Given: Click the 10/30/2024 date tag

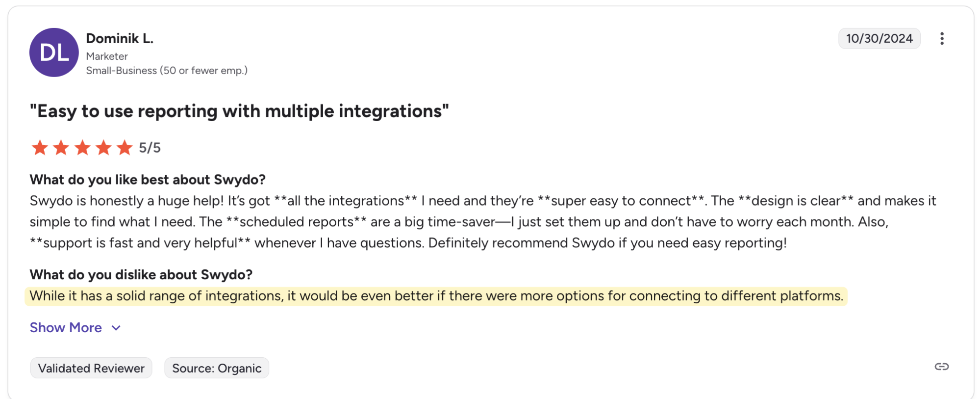Looking at the screenshot, I should point(879,38).
